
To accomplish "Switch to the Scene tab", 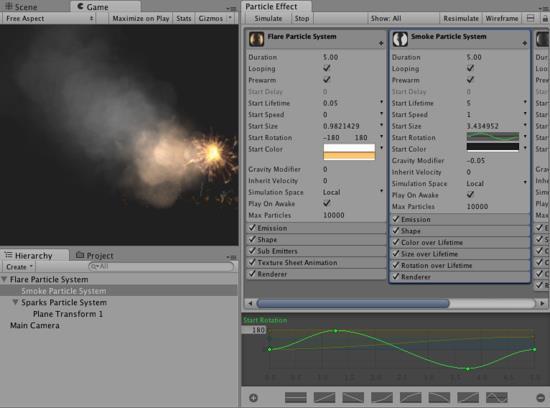I will pyautogui.click(x=21, y=7).
